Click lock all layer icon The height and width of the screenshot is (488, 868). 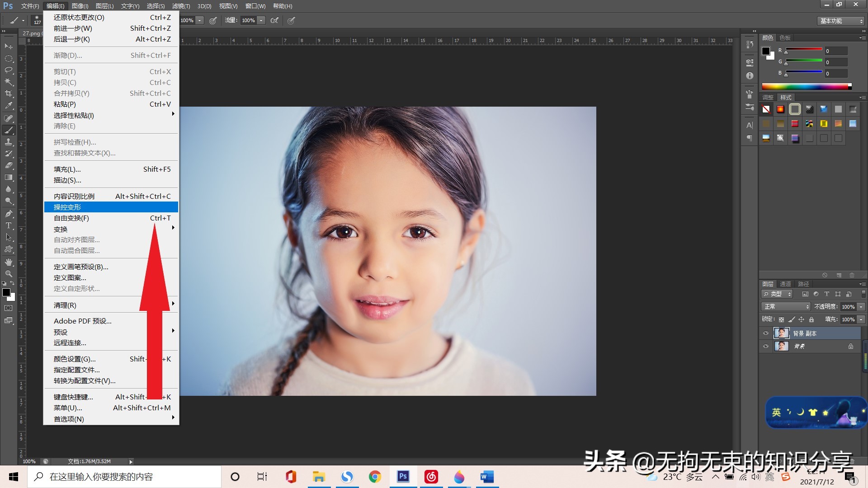[x=811, y=319]
